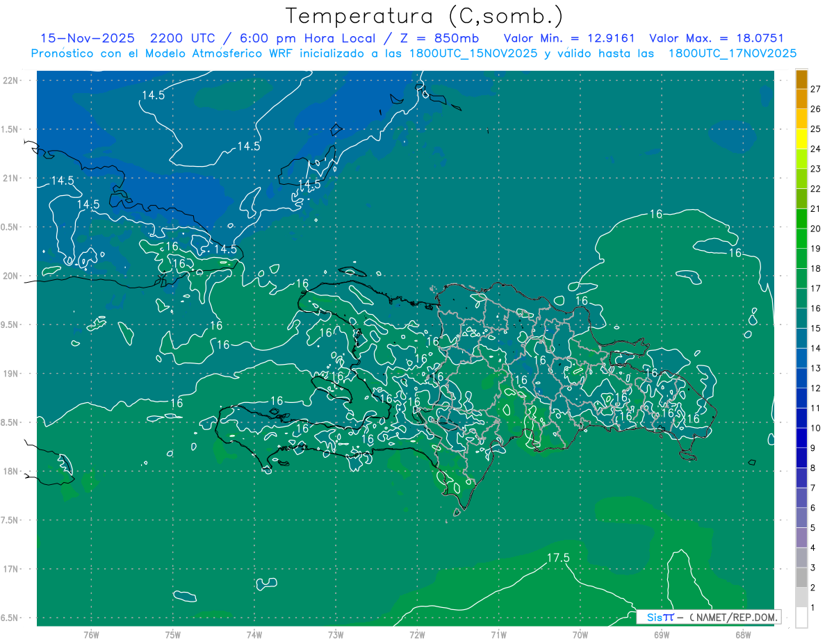
Task: Click the "20N" latitude axis label
Action: click(10, 276)
